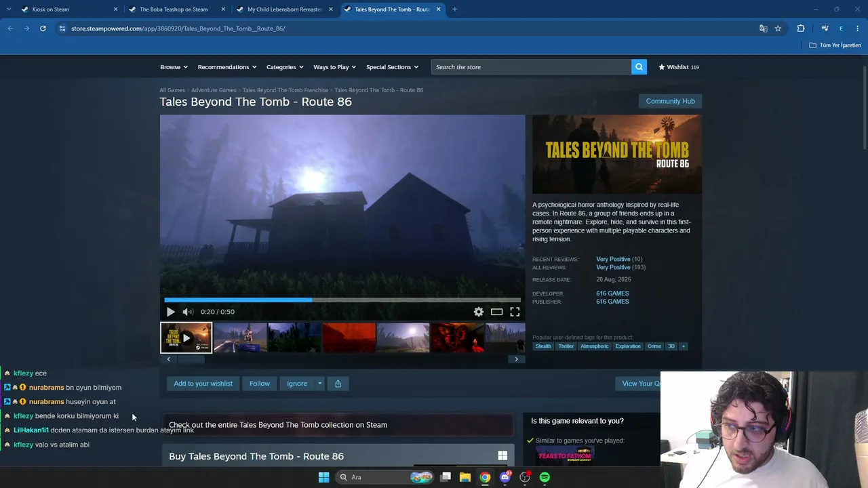Open the Adventure Games breadcrumb
The width and height of the screenshot is (868, 488).
point(214,90)
